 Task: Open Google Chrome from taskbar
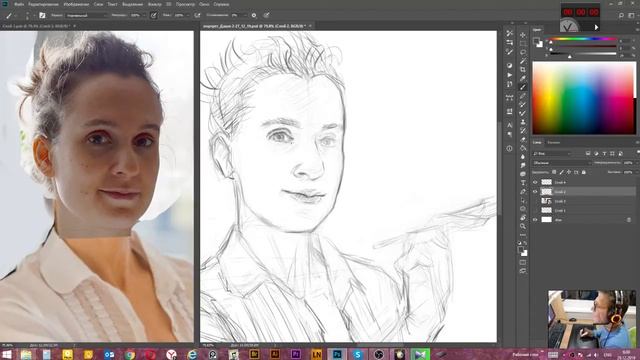point(130,354)
